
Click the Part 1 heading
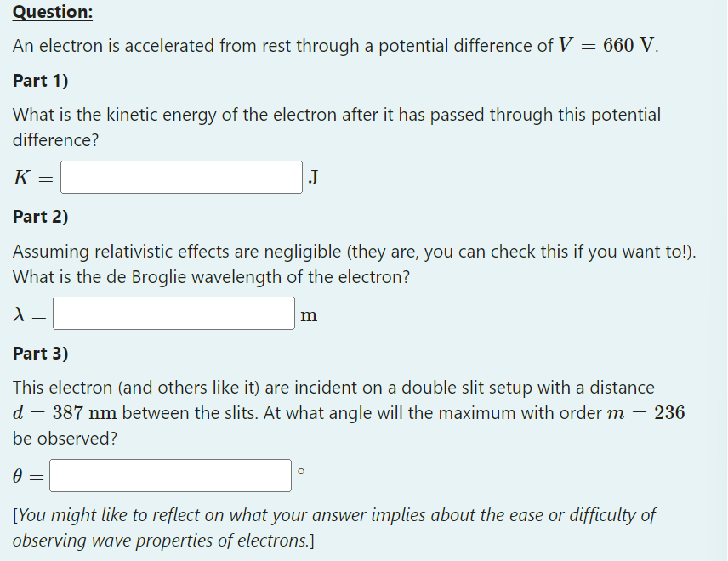point(40,81)
